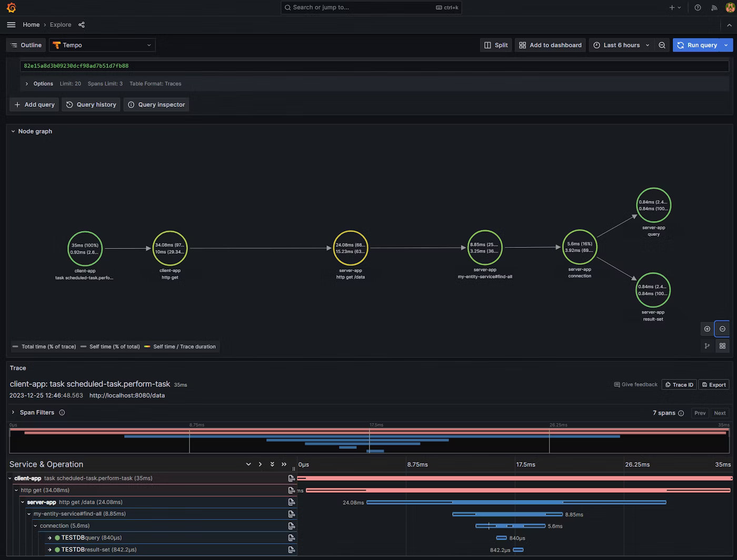Screen dimensions: 737x560
Task: Click the Grafana logo icon
Action: click(x=11, y=7)
